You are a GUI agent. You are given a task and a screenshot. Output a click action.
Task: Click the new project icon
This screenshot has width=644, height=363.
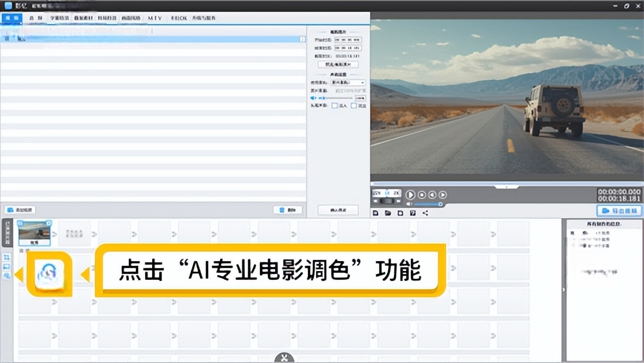pos(375,213)
